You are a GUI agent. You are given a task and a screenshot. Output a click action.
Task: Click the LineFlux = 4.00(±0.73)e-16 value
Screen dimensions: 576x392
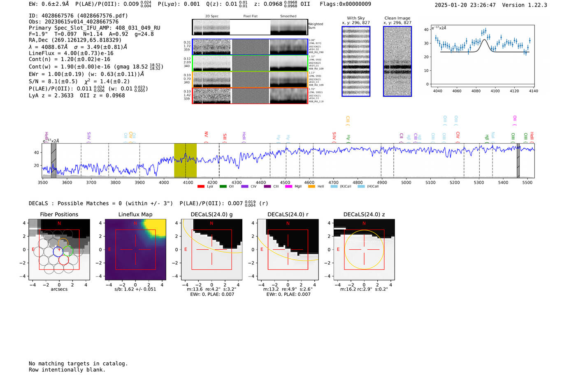click(71, 53)
